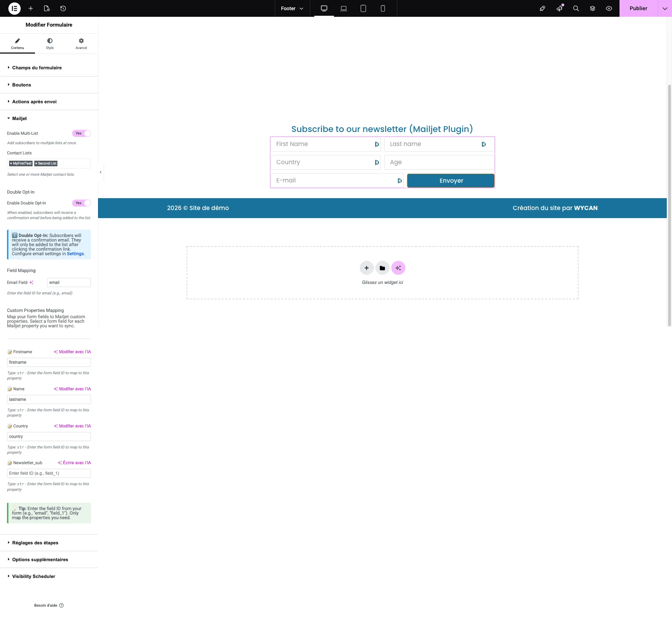
Task: Open the Elementor logo menu
Action: pos(14,8)
